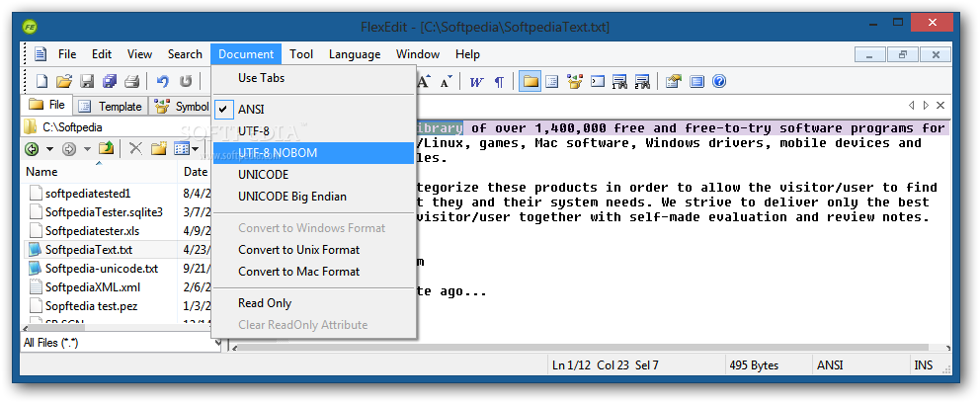
Task: Click the blue Help question-mark icon
Action: pos(719,81)
